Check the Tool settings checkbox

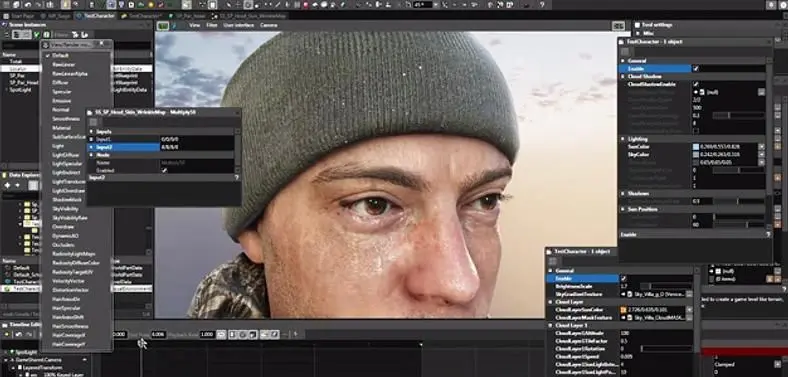coord(637,25)
